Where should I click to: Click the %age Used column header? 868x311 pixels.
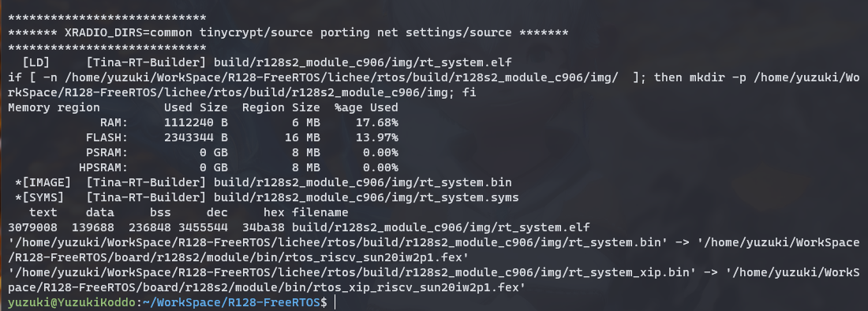366,107
